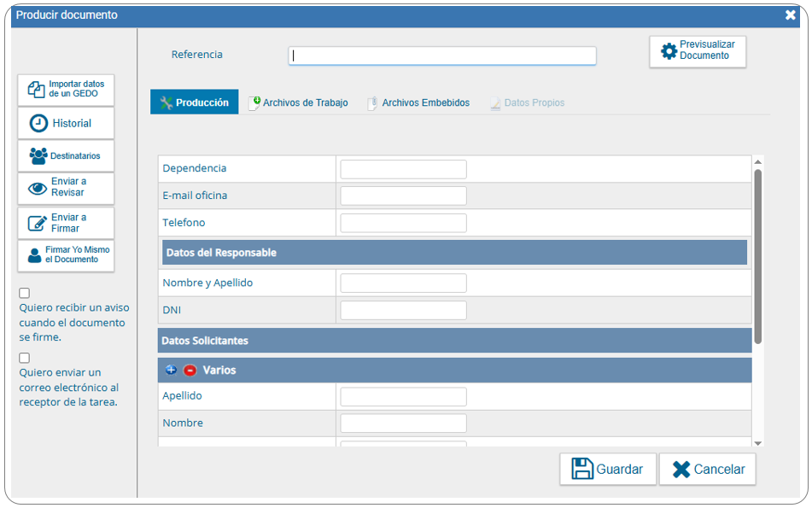Click the blue plus icon beside Varios
The height and width of the screenshot is (508, 812).
171,370
